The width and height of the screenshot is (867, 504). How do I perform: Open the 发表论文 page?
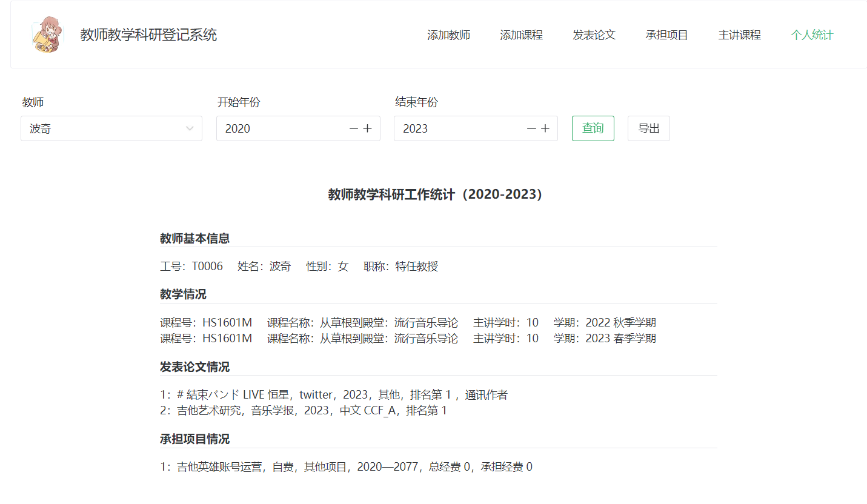594,35
